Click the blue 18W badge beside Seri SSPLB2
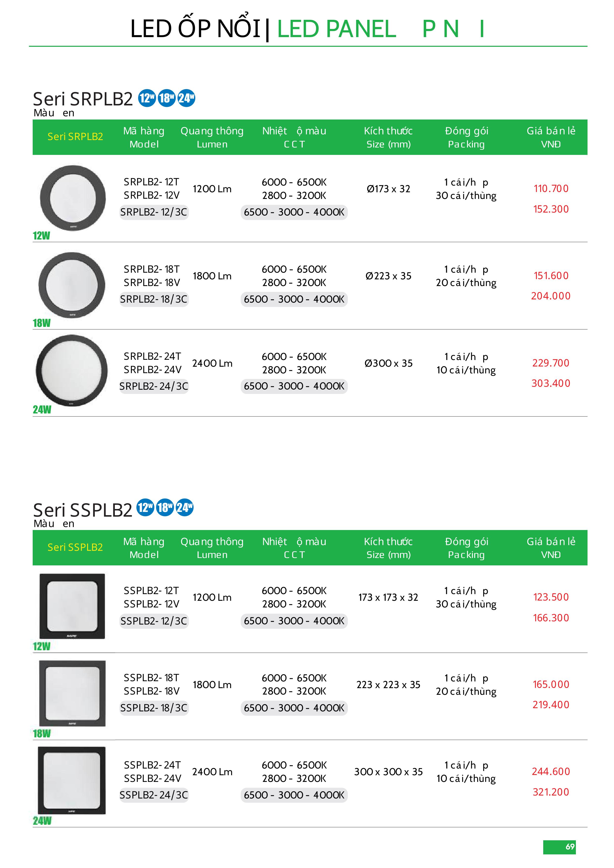 [165, 507]
